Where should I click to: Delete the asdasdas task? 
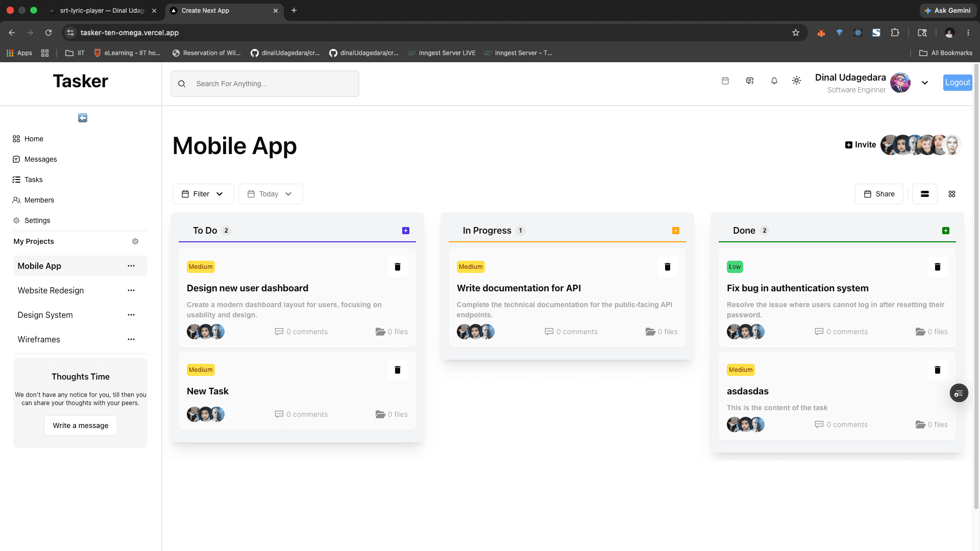938,370
